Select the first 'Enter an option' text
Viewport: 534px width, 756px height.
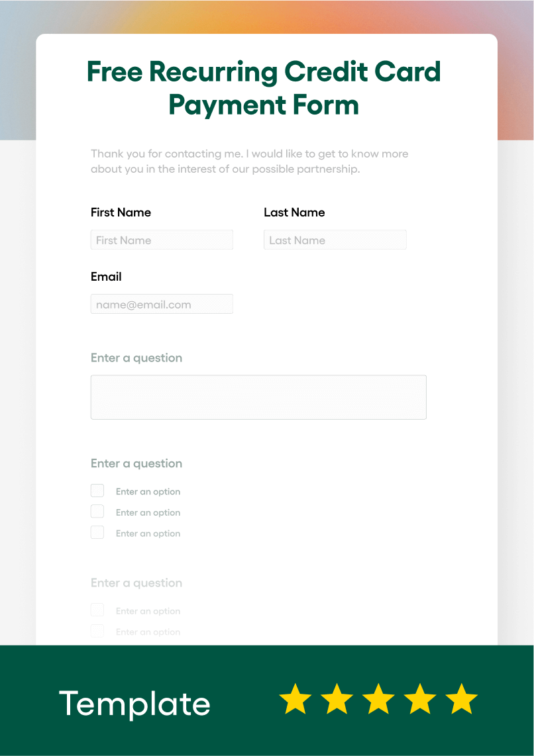pos(148,491)
